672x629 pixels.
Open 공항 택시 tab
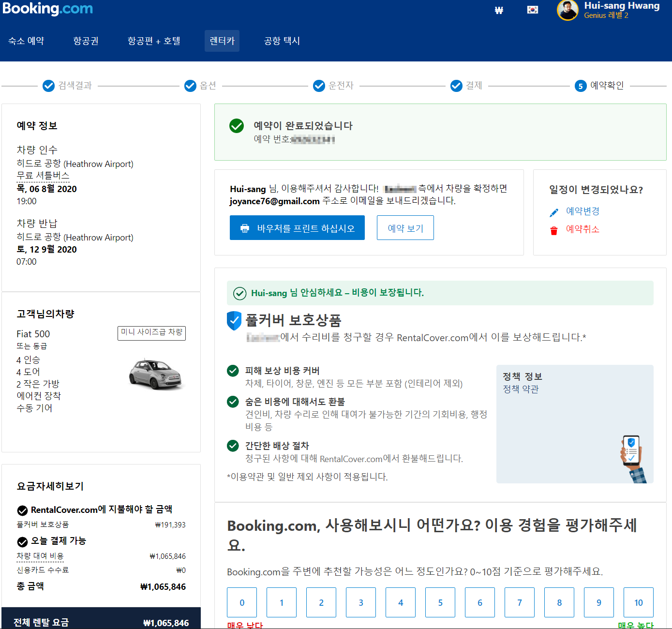pos(282,41)
